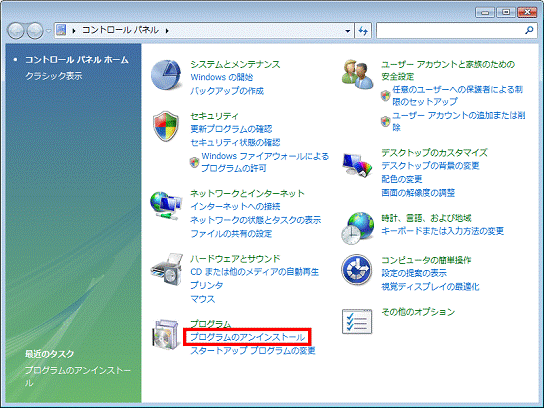Image resolution: width=544 pixels, height=408 pixels.
Task: Open 配色の変更 link
Action: (x=401, y=179)
